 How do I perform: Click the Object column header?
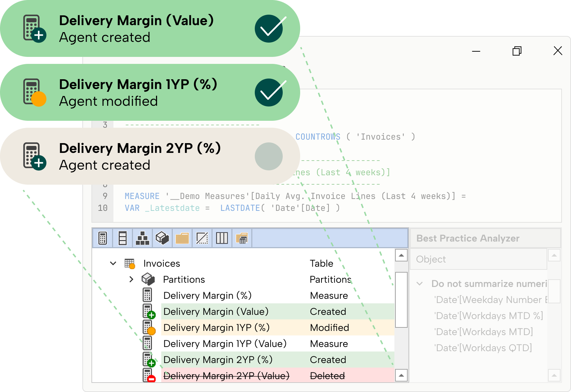click(x=478, y=259)
